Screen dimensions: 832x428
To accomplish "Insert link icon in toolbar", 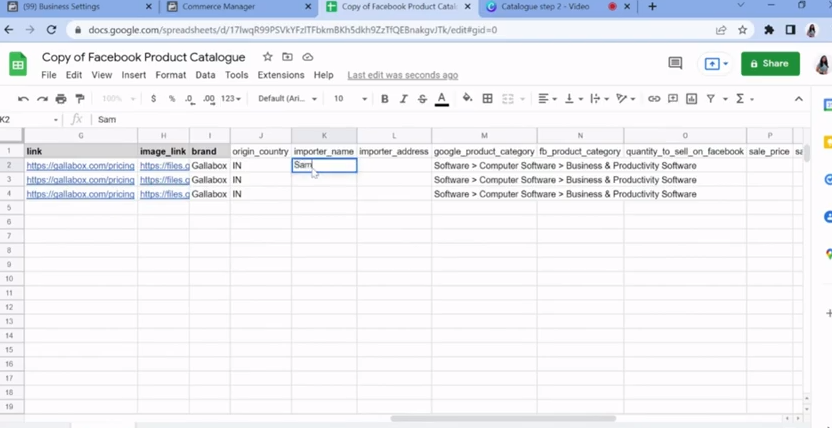I will click(654, 99).
